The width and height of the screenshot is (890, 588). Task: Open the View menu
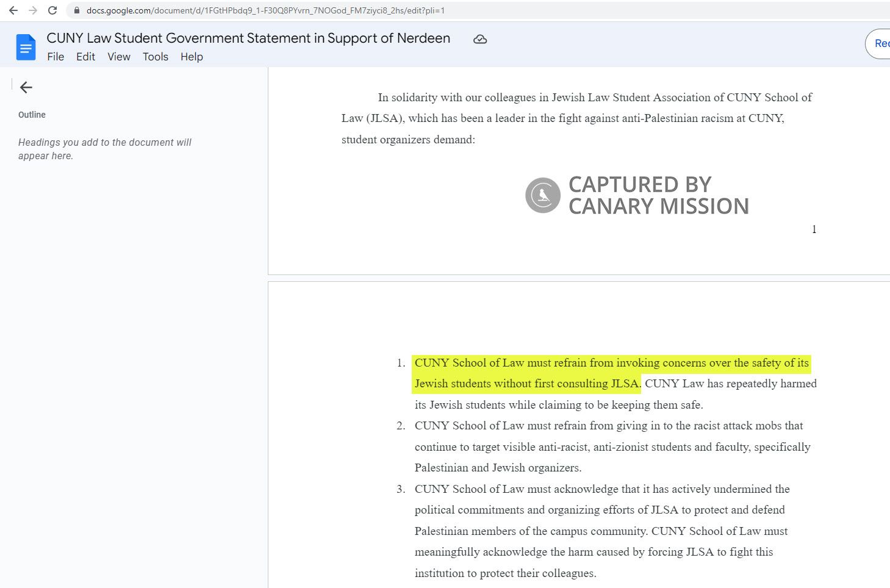pos(119,57)
